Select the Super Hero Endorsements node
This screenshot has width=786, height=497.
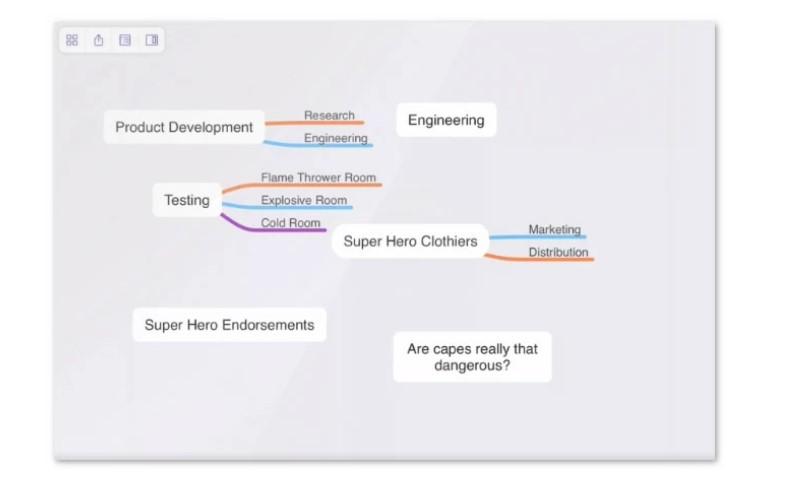[x=229, y=325]
